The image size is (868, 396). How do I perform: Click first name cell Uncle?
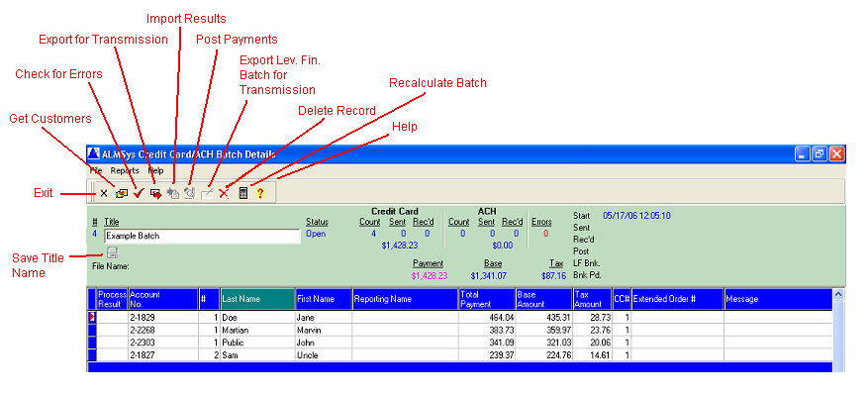click(324, 355)
